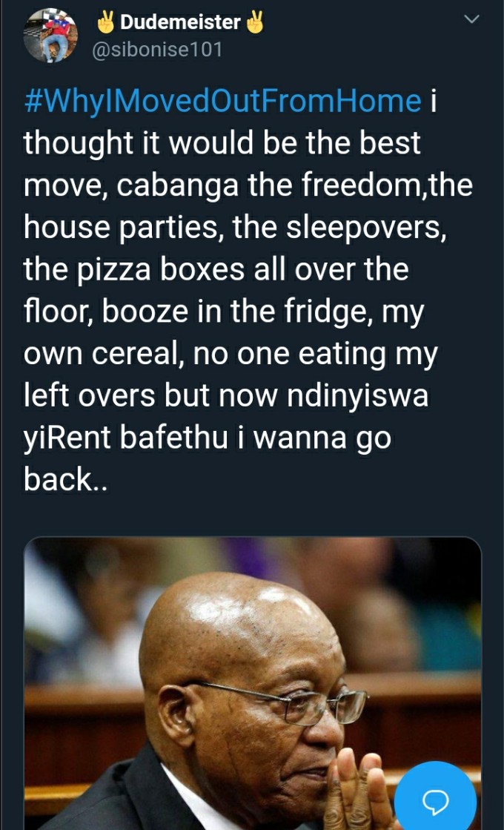Screen dimensions: 504x830
Task: Click the victory hand emoji after Dudemeister
Action: 255,22
